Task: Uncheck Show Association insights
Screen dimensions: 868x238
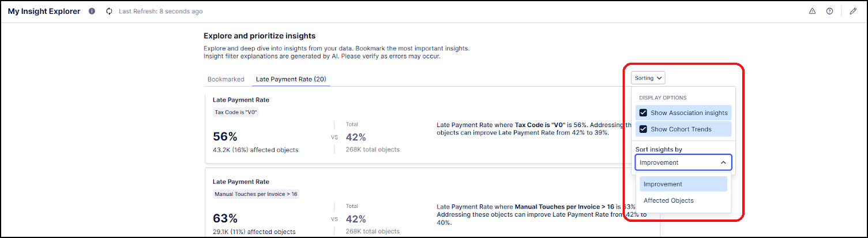Action: pos(643,113)
